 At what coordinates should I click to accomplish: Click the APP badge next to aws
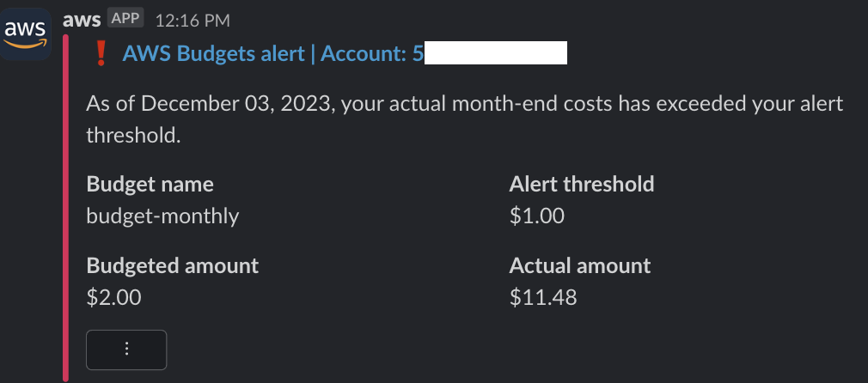point(125,18)
